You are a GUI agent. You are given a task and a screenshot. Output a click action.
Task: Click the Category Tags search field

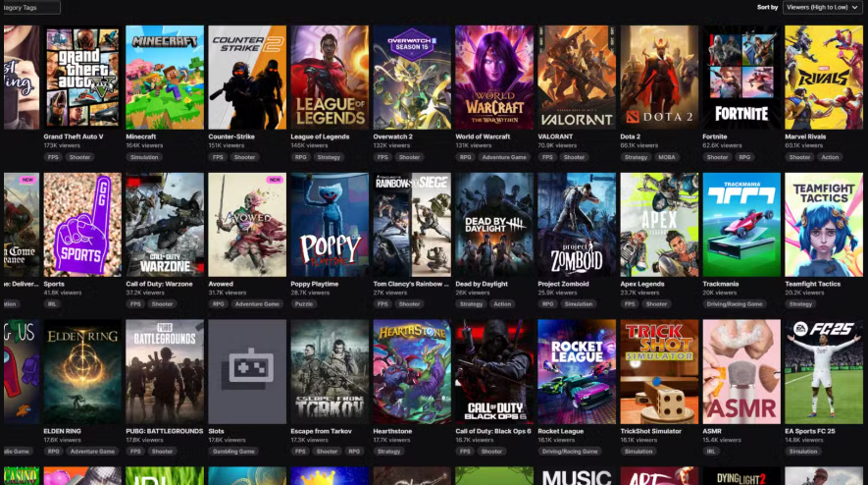point(29,7)
